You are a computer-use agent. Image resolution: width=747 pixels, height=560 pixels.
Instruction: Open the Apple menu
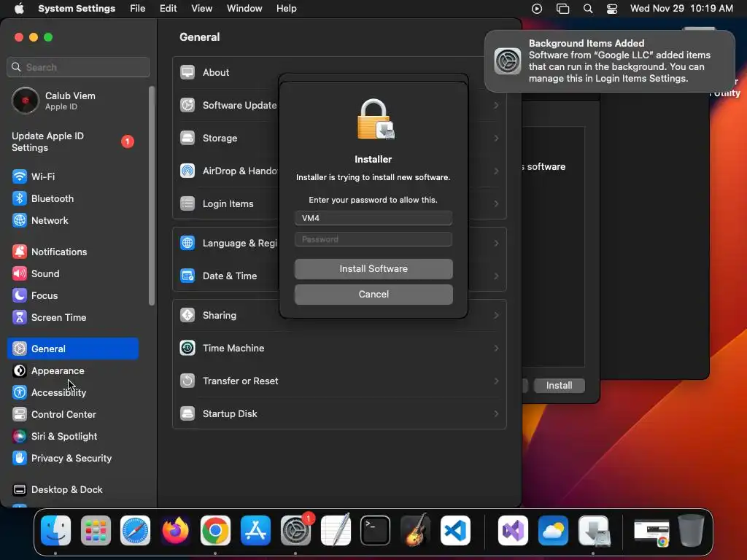19,9
